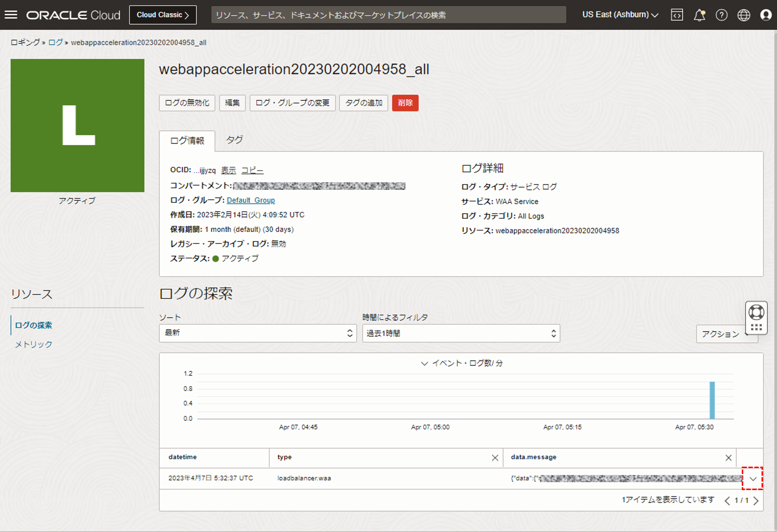777x532 pixels.
Task: Expand the log row details chevron
Action: tap(753, 479)
